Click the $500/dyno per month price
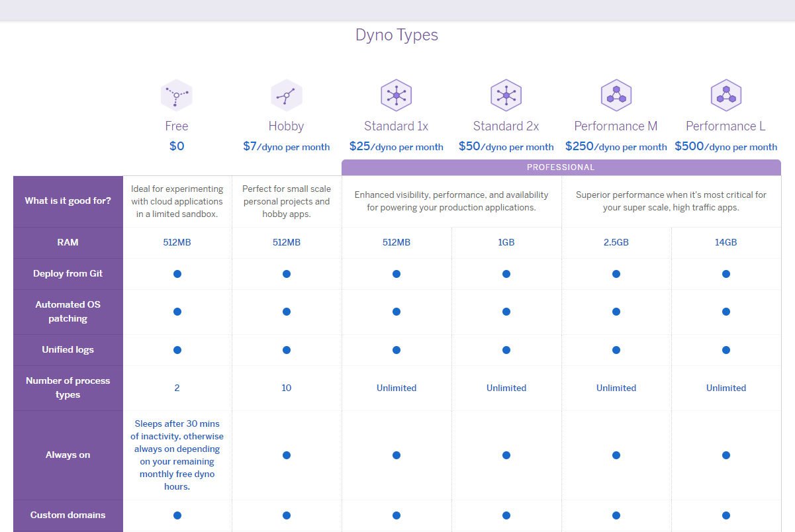 click(x=725, y=147)
